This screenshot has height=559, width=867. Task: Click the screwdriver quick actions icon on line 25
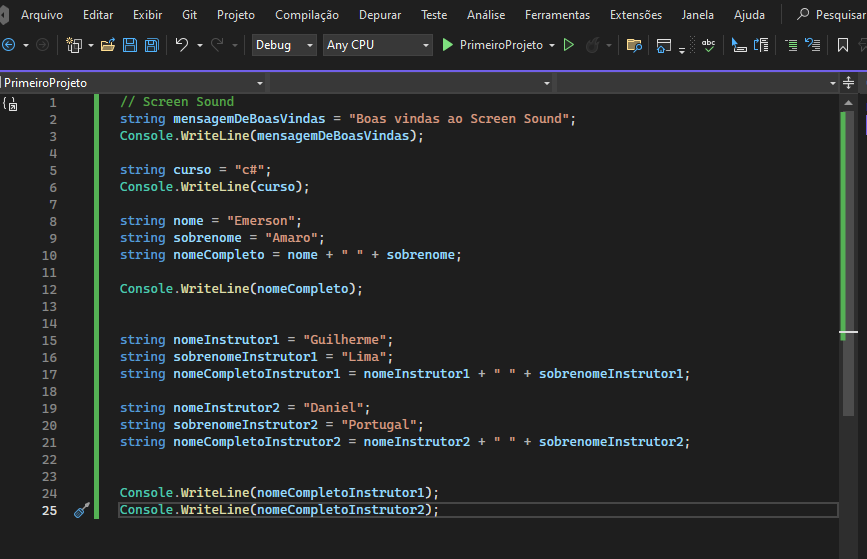coord(81,510)
